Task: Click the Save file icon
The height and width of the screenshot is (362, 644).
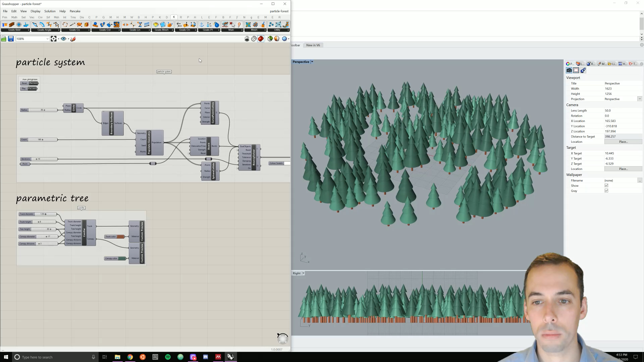Action: point(11,39)
